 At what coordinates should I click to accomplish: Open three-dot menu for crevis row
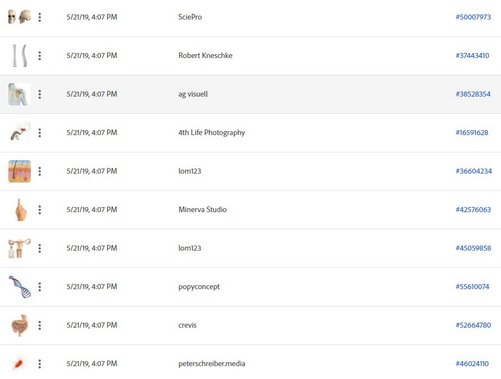pyautogui.click(x=40, y=325)
